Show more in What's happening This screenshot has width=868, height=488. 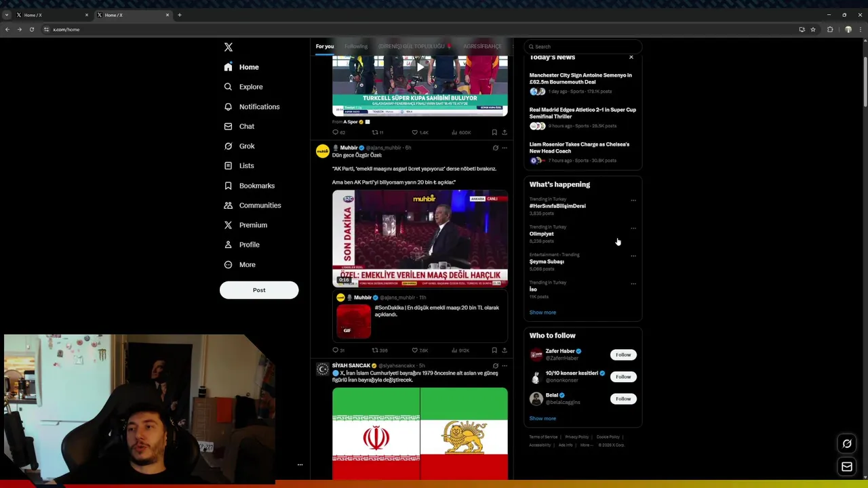pyautogui.click(x=542, y=312)
